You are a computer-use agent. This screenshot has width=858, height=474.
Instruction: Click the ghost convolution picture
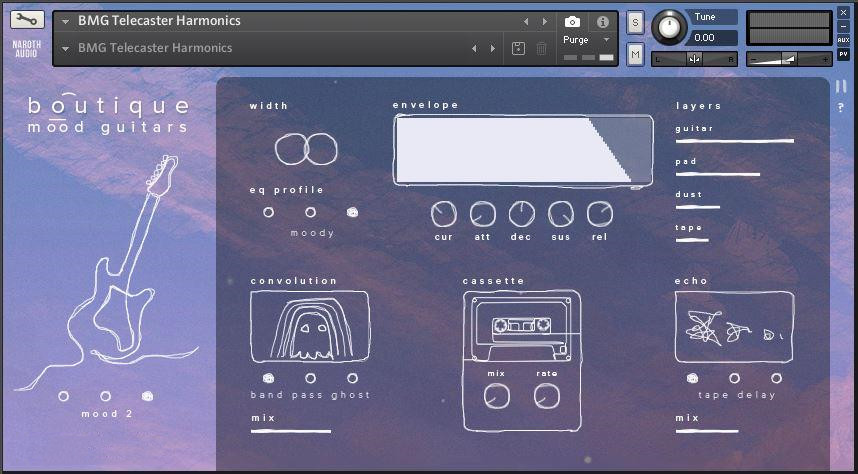click(310, 327)
